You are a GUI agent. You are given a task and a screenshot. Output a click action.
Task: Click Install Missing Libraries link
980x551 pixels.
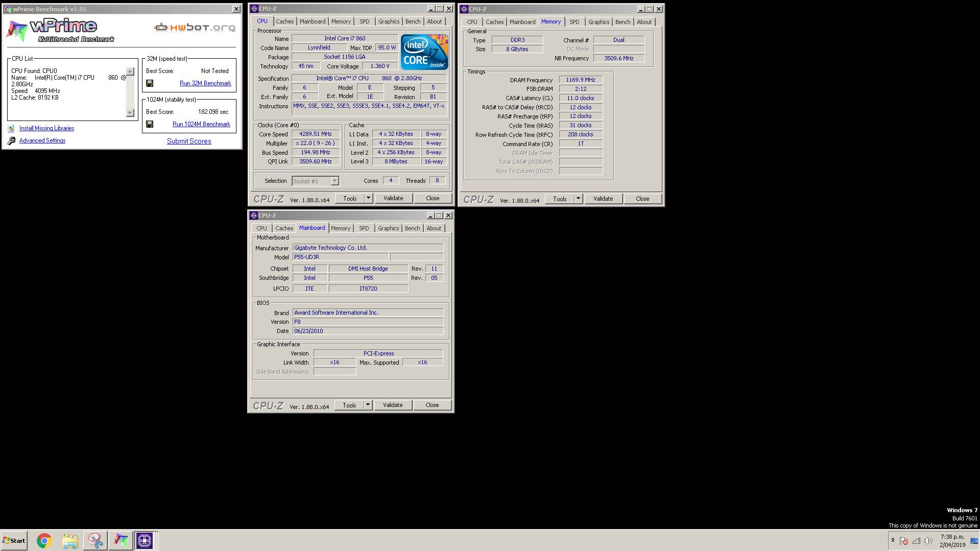(46, 129)
